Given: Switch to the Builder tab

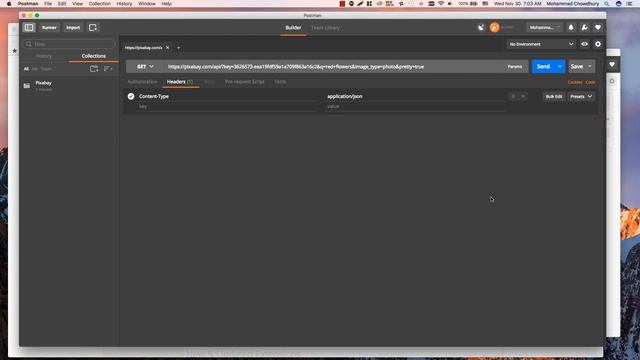Looking at the screenshot, I should tap(293, 28).
